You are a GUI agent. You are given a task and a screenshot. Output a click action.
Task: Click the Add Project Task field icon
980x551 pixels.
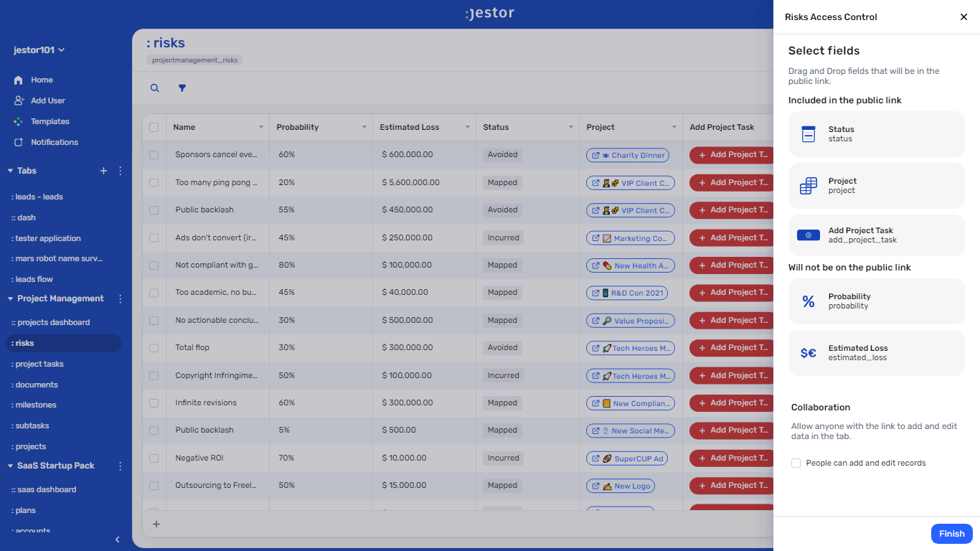click(x=809, y=235)
